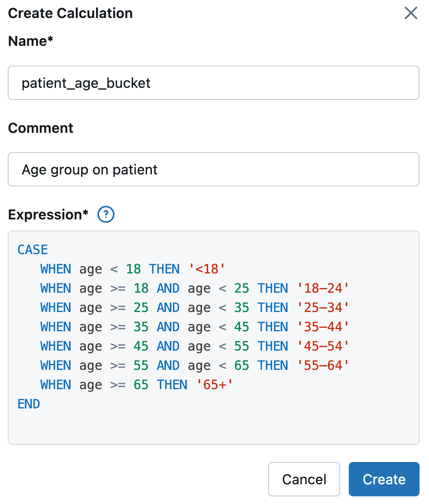Click the patient_age_bucket text to edit it

[86, 83]
